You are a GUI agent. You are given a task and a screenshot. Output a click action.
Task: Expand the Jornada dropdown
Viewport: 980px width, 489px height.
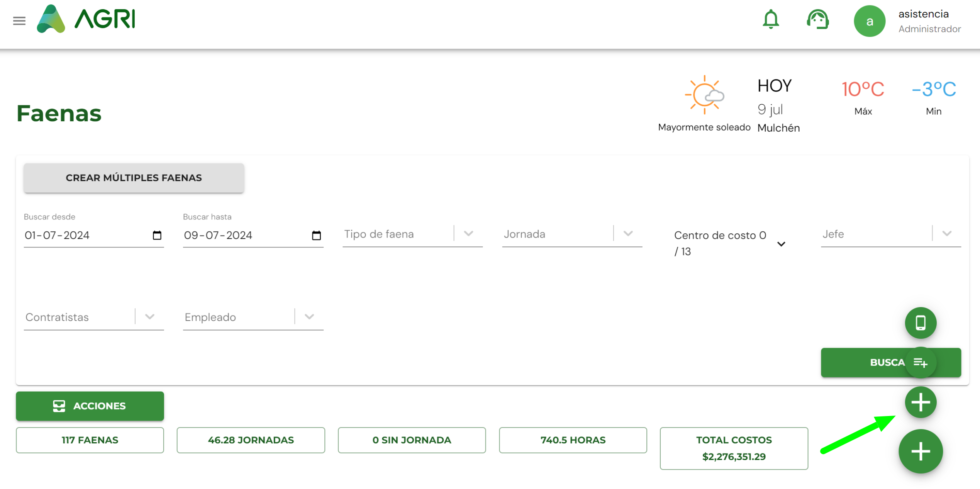pos(628,234)
